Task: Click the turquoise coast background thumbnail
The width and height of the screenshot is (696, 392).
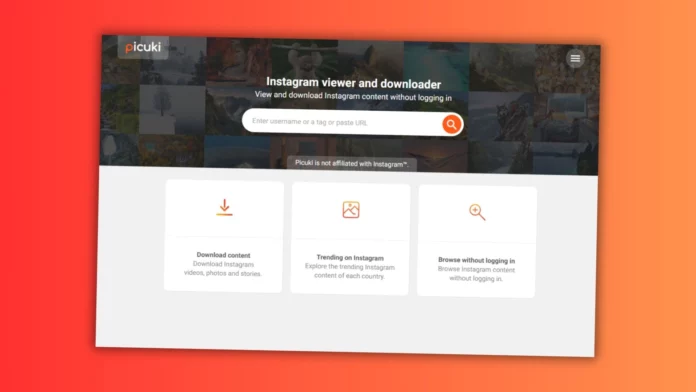Action: [x=436, y=67]
